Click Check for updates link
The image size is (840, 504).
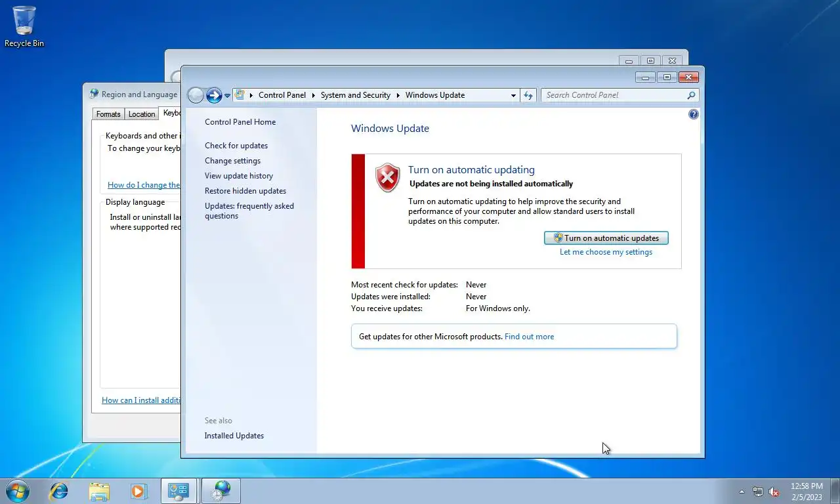(236, 146)
